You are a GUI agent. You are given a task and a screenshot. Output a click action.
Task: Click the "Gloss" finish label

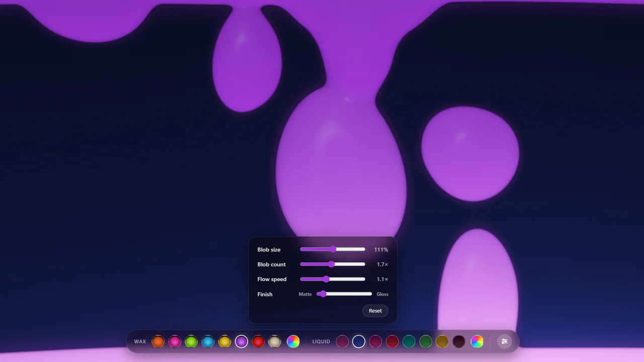tap(382, 294)
